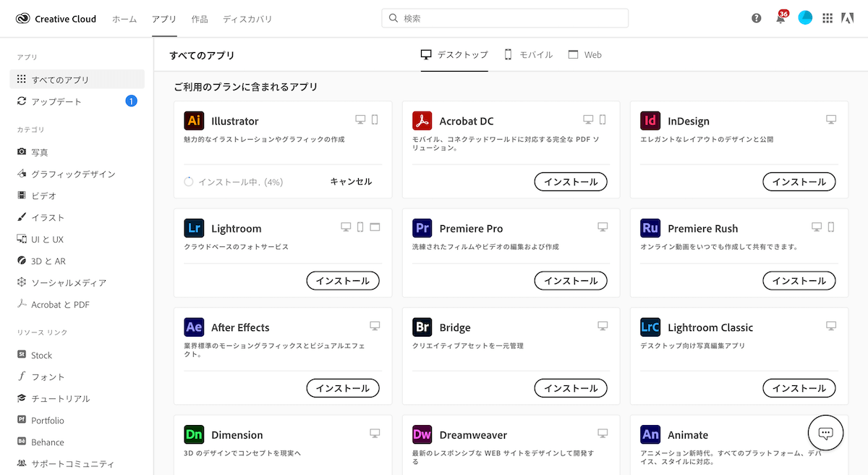The width and height of the screenshot is (868, 475).
Task: Click the user profile avatar
Action: tap(805, 18)
